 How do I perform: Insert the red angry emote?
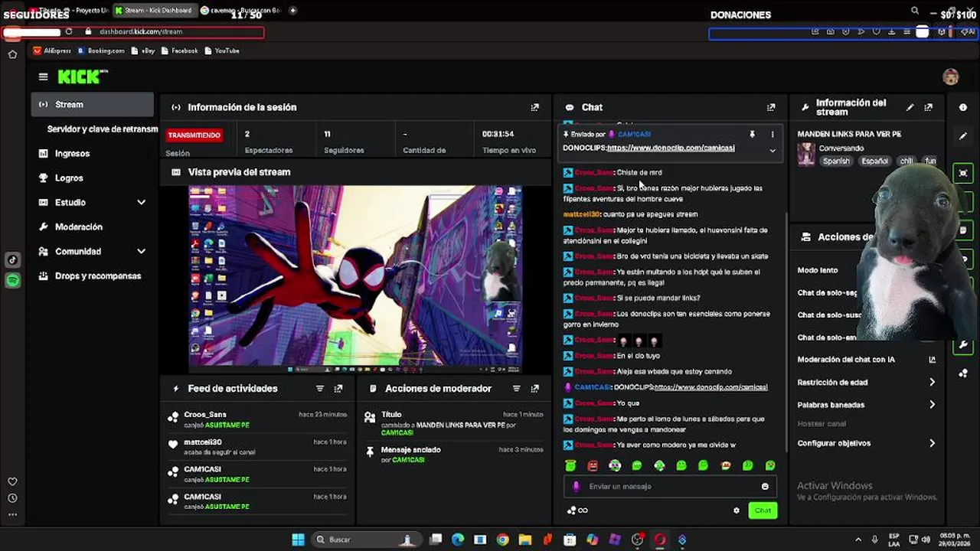tap(593, 465)
